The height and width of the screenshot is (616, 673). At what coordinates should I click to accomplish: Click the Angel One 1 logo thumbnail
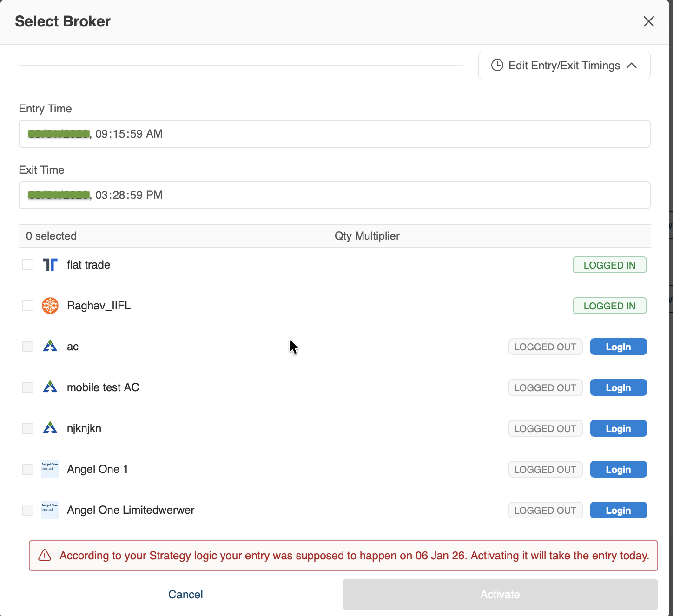pos(50,469)
